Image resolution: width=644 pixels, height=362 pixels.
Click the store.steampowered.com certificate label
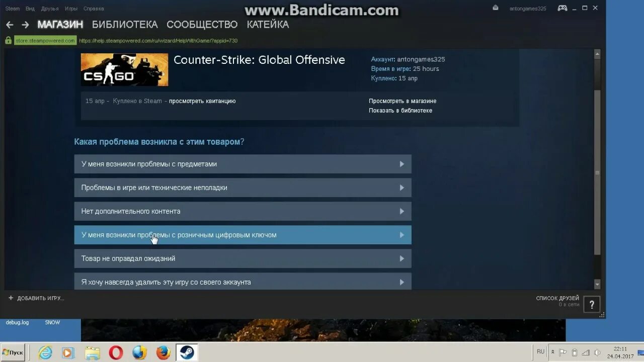pyautogui.click(x=45, y=41)
